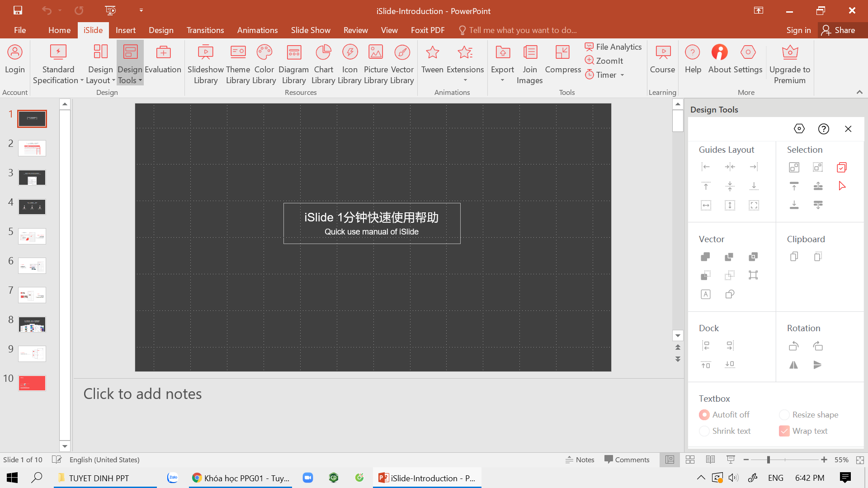Open the Theme Library
Viewport: 868px width, 488px height.
coord(238,64)
